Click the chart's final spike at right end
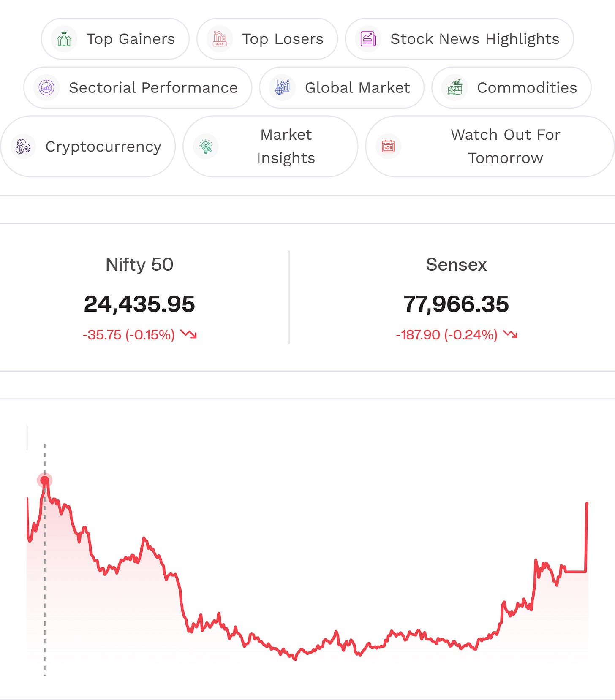Viewport: 615px width, 700px height. pyautogui.click(x=587, y=536)
